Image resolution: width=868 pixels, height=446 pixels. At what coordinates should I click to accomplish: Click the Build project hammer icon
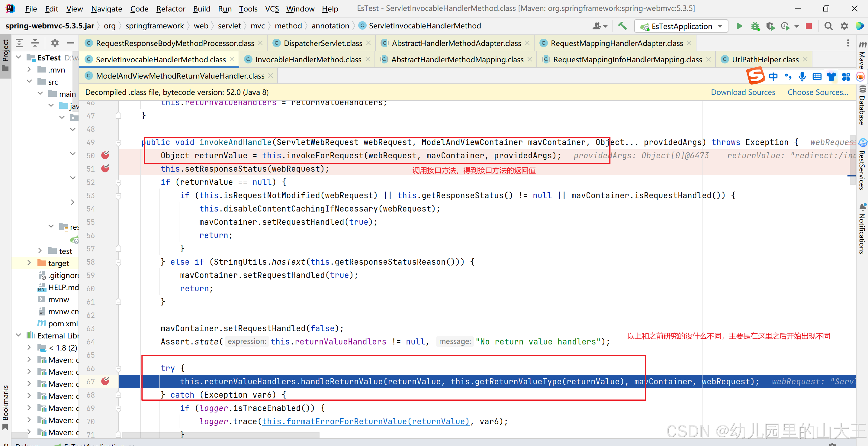tap(622, 26)
